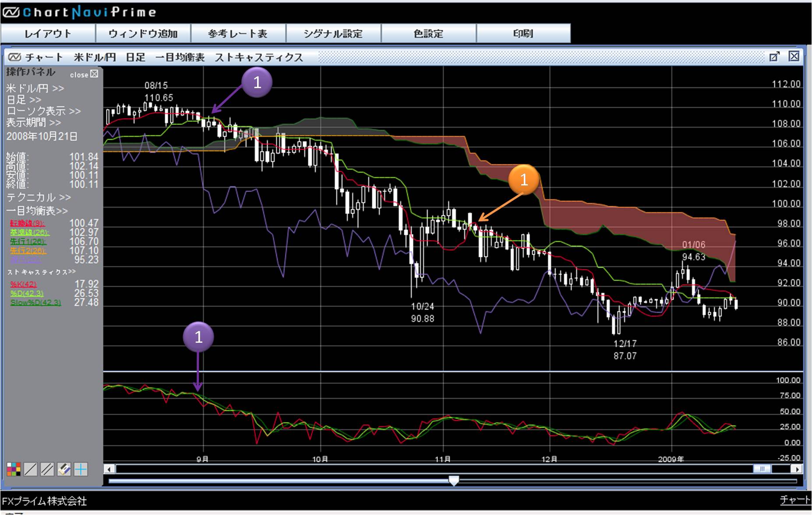The image size is (812, 515).
Task: Click the horizontal scrollbar thumb
Action: click(762, 469)
